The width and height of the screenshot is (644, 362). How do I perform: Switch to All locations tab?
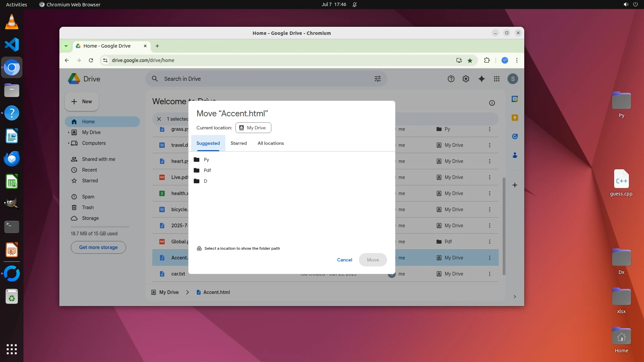pos(270,143)
